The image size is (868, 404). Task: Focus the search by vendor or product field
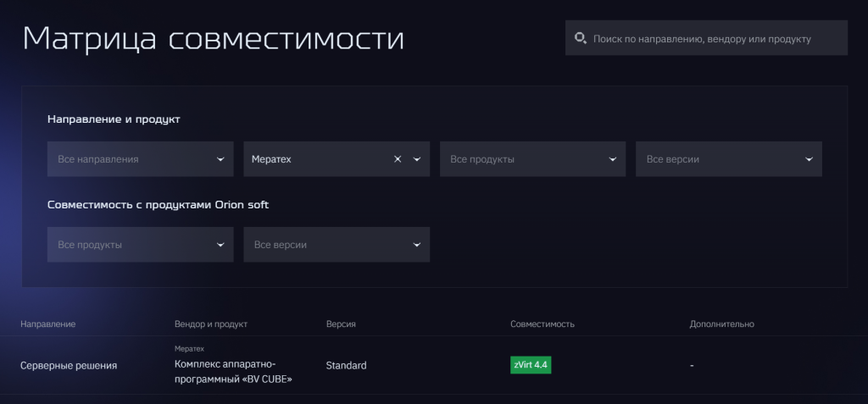712,38
